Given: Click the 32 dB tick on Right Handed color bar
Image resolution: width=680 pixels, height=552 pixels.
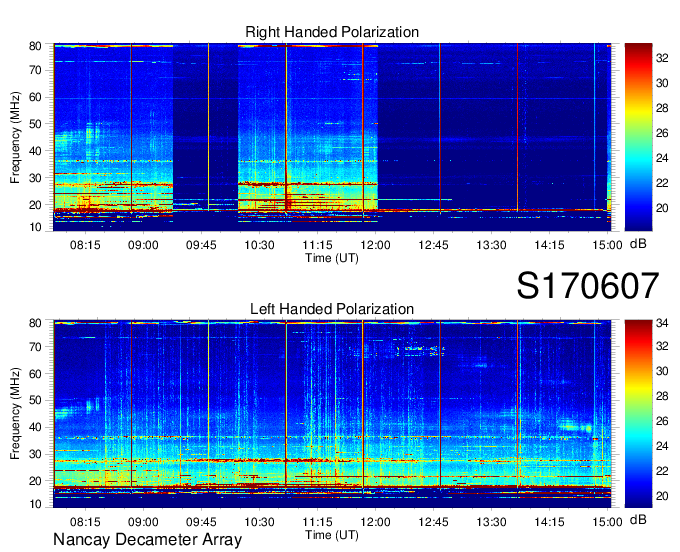Looking at the screenshot, I should [x=662, y=58].
